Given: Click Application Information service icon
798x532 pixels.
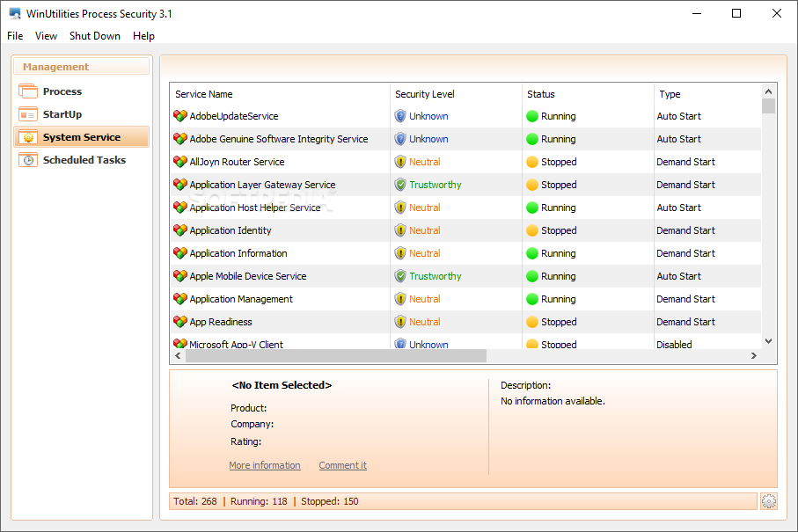Looking at the screenshot, I should pyautogui.click(x=180, y=253).
